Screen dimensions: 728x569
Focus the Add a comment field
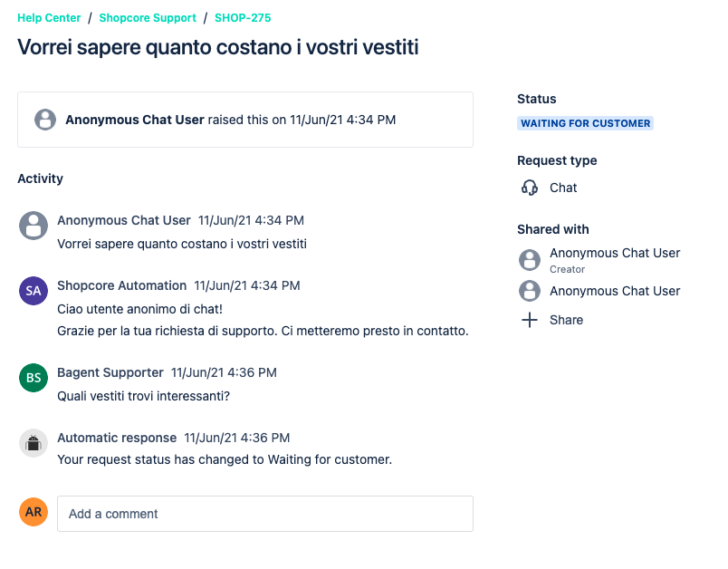265,514
